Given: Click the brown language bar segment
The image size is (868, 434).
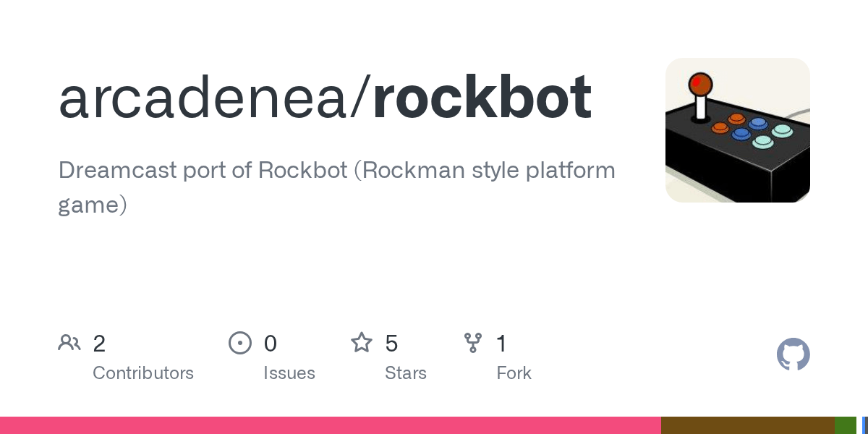Looking at the screenshot, I should (748, 425).
